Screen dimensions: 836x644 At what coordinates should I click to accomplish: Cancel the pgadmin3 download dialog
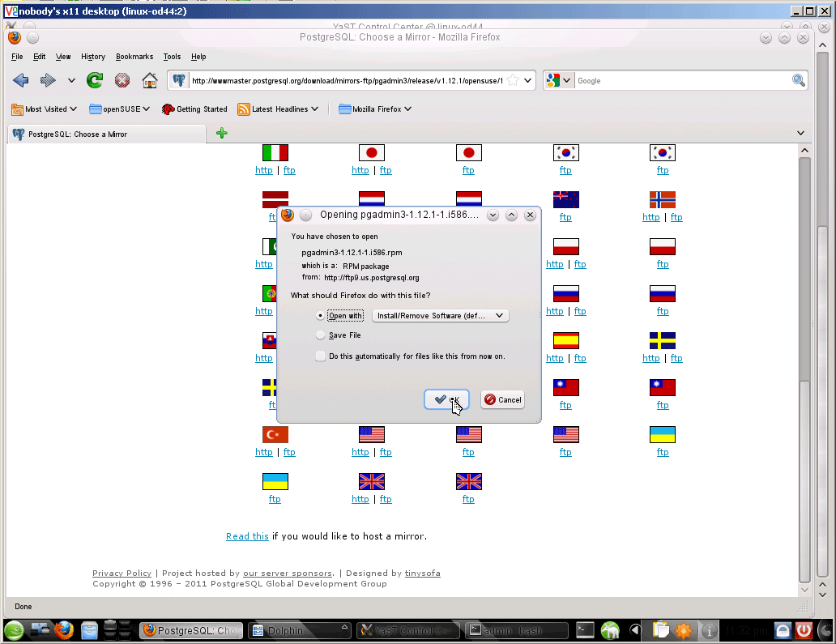tap(503, 400)
